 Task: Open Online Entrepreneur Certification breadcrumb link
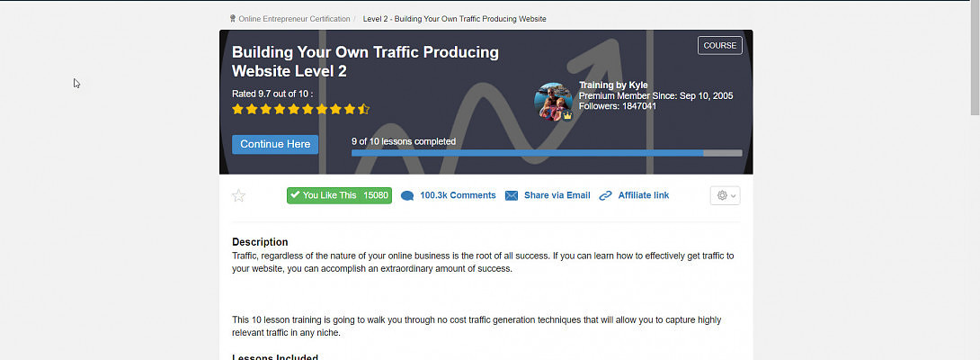294,19
